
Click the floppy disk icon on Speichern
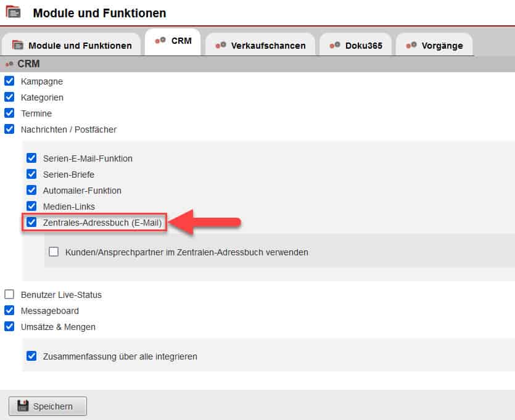point(23,406)
